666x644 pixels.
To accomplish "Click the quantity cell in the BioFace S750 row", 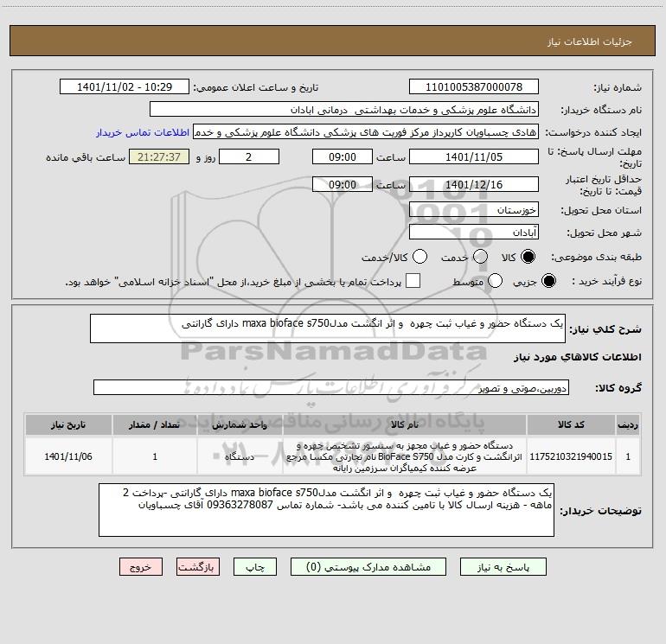I will [x=155, y=456].
